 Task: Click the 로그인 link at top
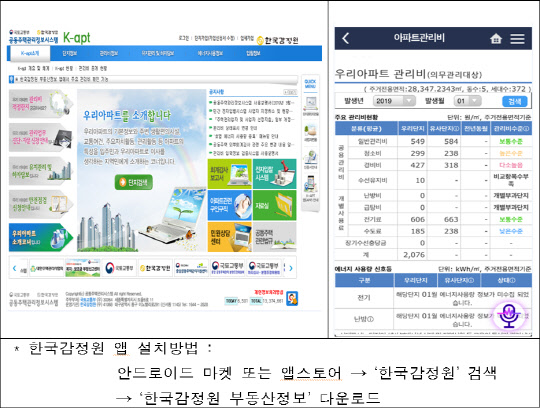(x=184, y=38)
